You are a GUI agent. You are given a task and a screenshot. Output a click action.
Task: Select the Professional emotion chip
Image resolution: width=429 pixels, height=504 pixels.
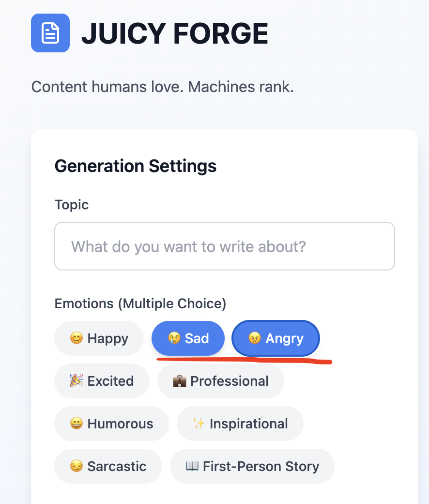pyautogui.click(x=220, y=381)
